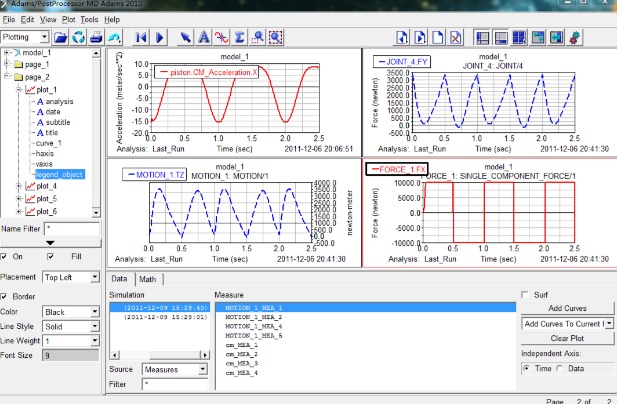617x404 pixels.
Task: Click the select arrow cursor tool
Action: tap(185, 37)
